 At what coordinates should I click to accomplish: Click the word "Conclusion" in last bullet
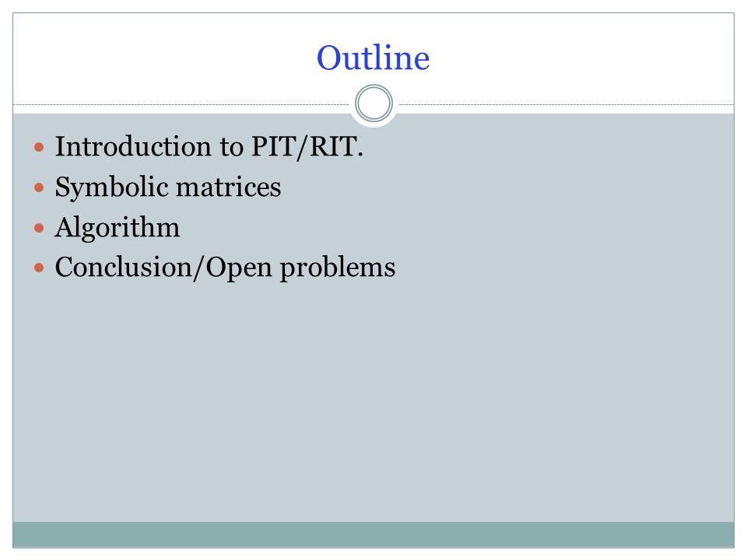(x=124, y=267)
